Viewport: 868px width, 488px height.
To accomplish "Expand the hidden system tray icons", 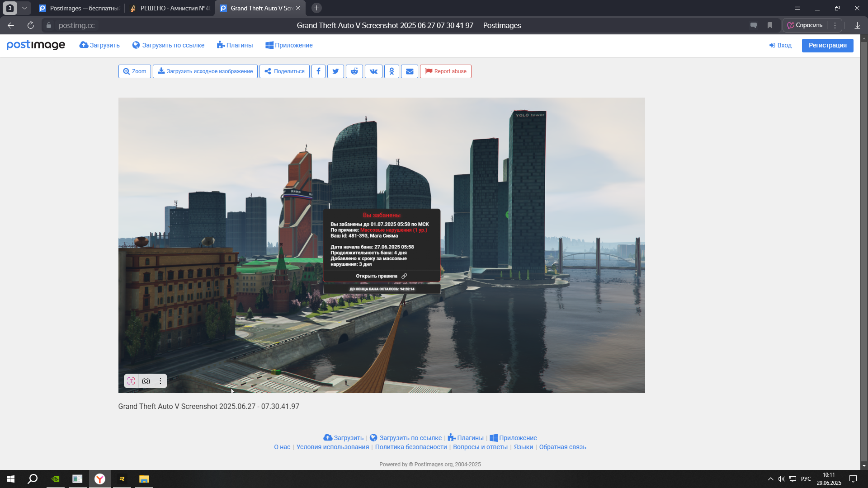I will [770, 479].
